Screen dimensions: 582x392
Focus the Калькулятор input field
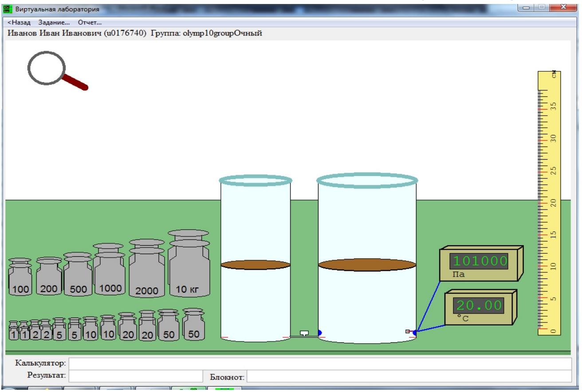click(320, 364)
